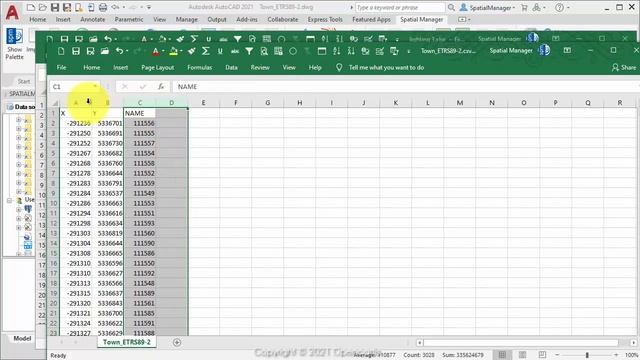This screenshot has height=360, width=640.
Task: Collapse User data sources tree node
Action: pyautogui.click(x=9, y=200)
